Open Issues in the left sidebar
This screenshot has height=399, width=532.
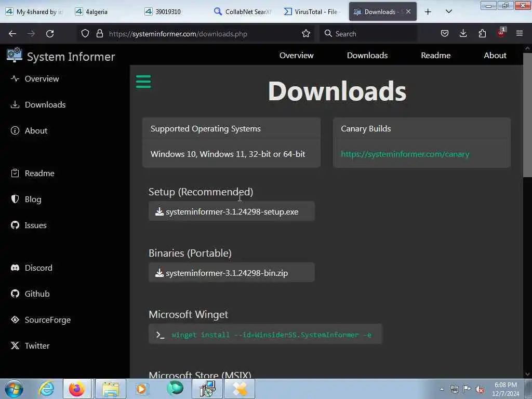tap(29, 225)
